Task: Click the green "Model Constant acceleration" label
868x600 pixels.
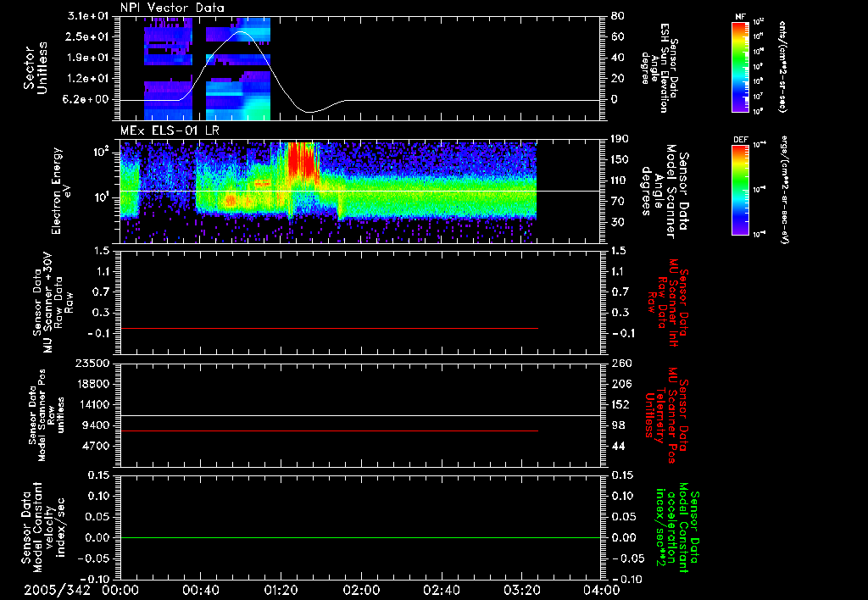Action: coord(678,527)
